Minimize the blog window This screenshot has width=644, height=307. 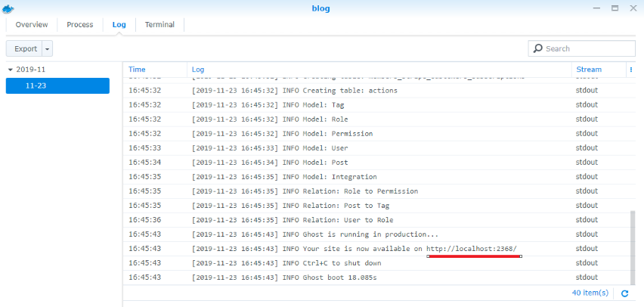click(596, 8)
